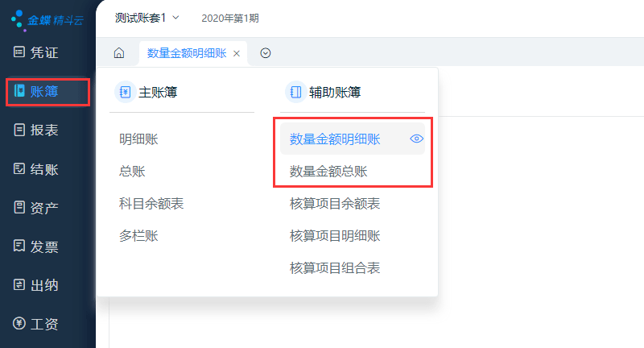Open 核算项目组合表 from the menu
This screenshot has width=644, height=348.
tap(335, 268)
